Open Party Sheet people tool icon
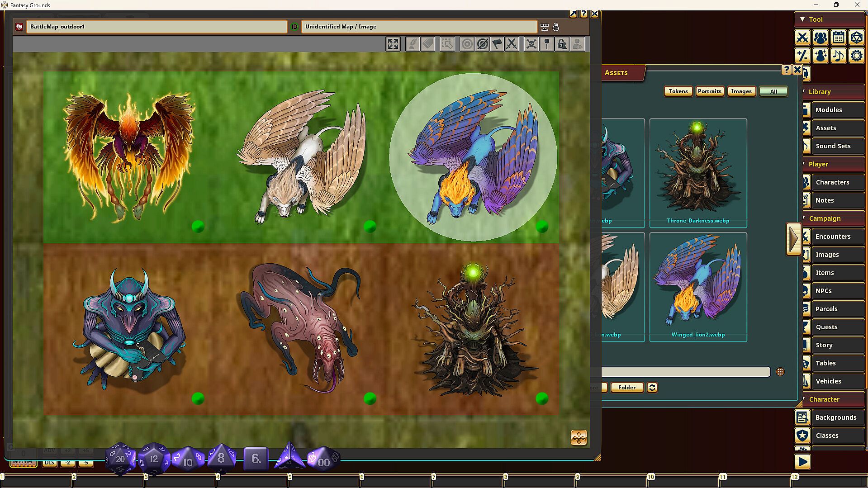The image size is (868, 488). 821,38
